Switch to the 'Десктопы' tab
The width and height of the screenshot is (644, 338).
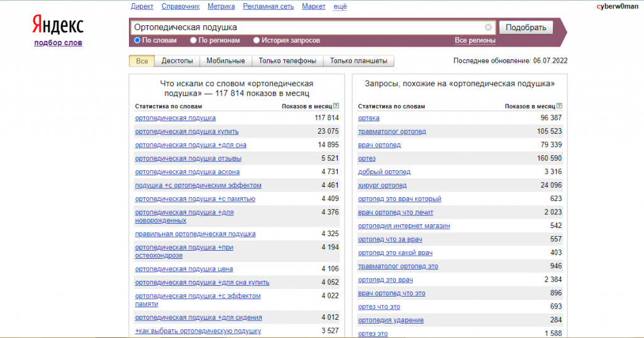177,61
